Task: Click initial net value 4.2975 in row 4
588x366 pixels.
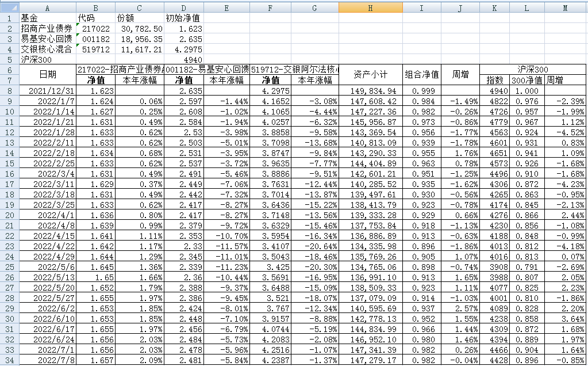Action: click(184, 49)
